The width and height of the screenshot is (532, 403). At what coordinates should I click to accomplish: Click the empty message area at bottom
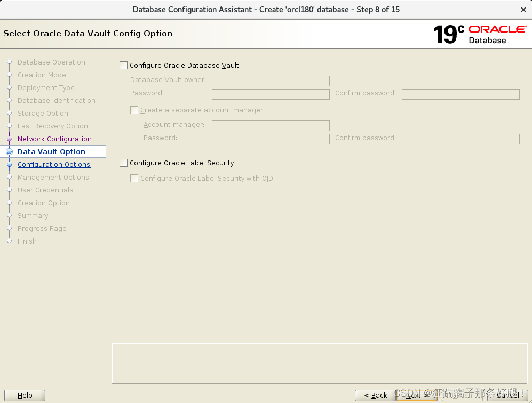click(319, 363)
